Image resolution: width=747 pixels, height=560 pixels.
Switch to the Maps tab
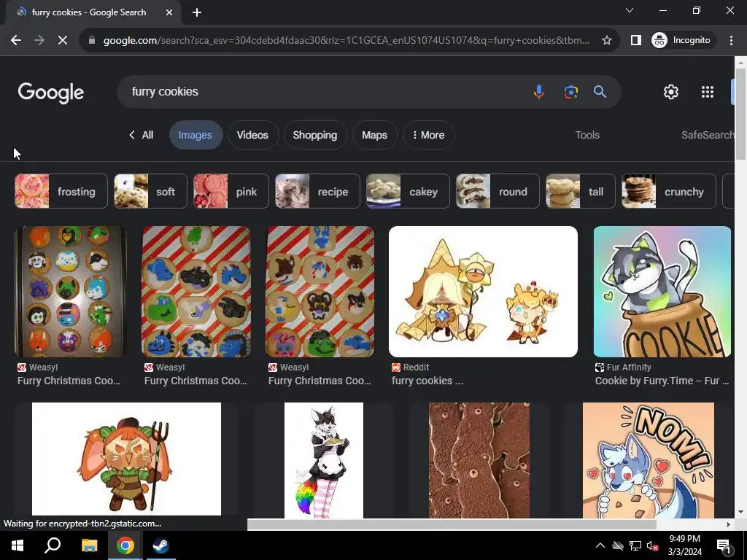(374, 135)
